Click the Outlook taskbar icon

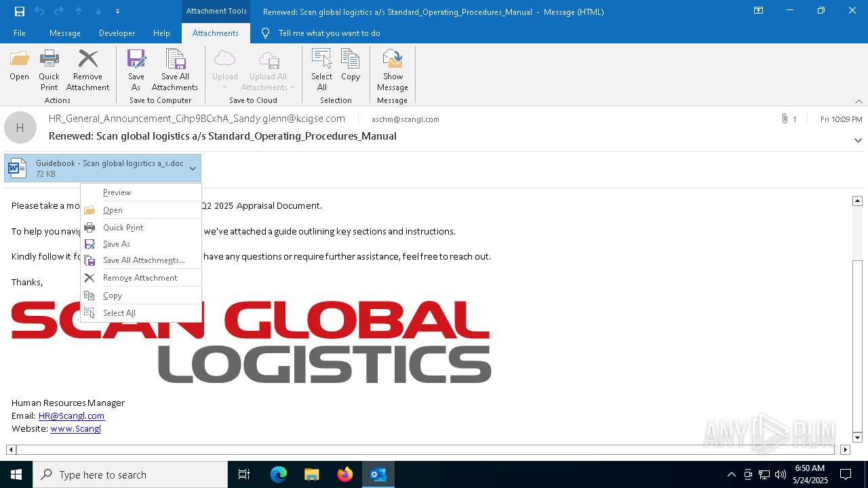tap(378, 474)
